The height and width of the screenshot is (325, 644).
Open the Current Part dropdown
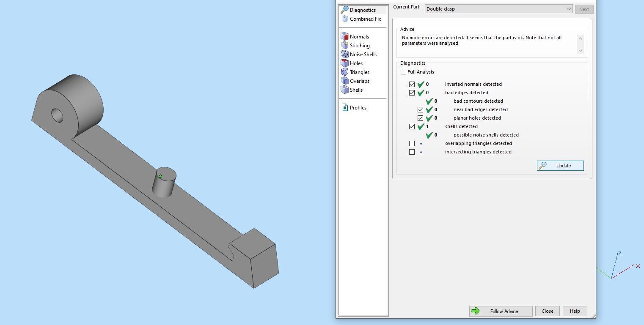click(498, 9)
